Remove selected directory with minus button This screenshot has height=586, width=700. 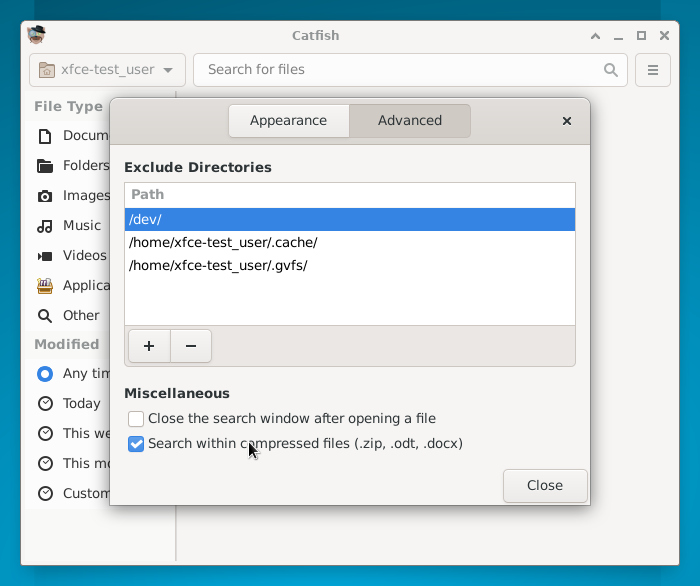click(x=191, y=346)
